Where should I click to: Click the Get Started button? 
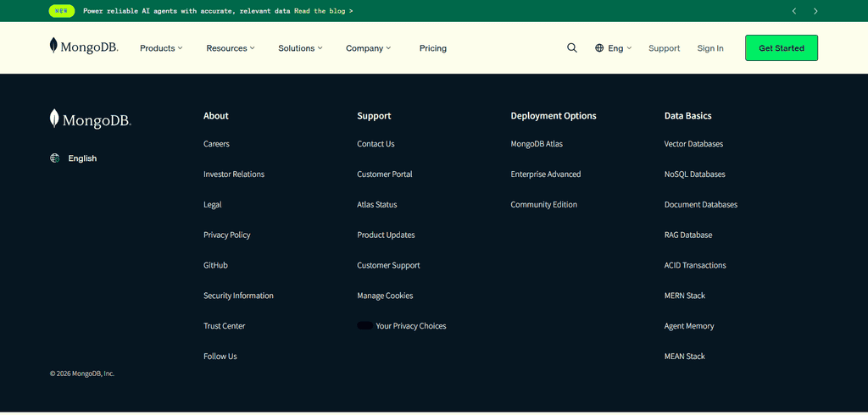pos(781,48)
